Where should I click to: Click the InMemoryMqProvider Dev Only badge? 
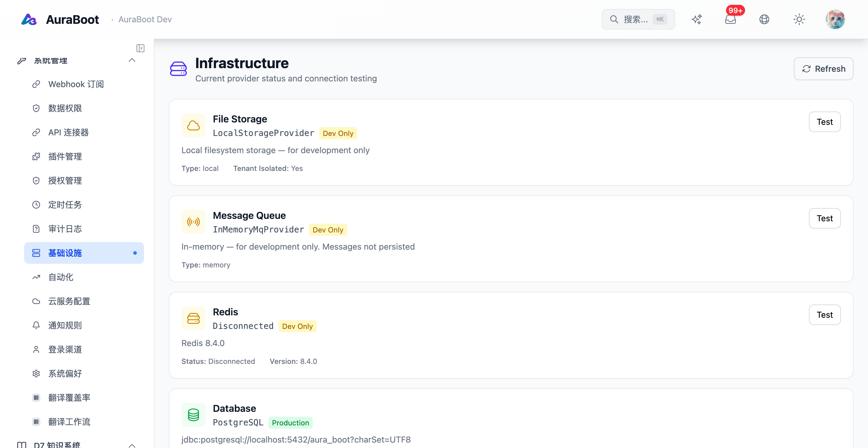328,229
